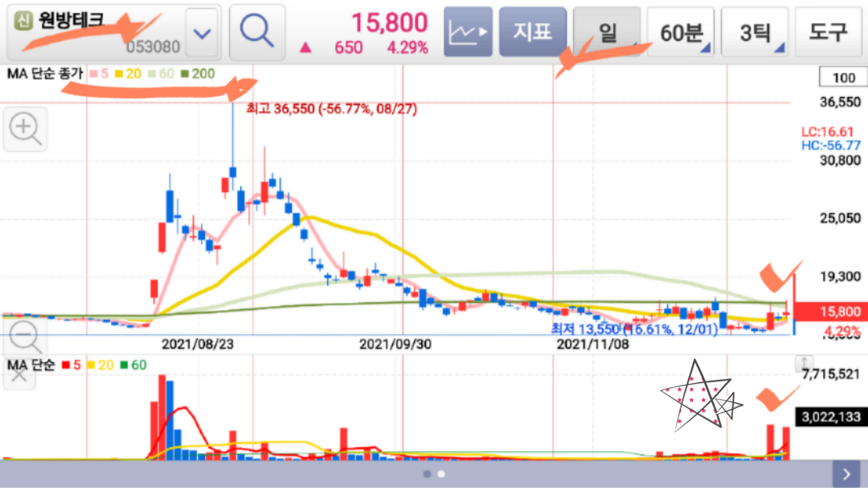Screen dimensions: 868x488
Task: Select the 15,800 price tag on axis
Action: pos(831,312)
